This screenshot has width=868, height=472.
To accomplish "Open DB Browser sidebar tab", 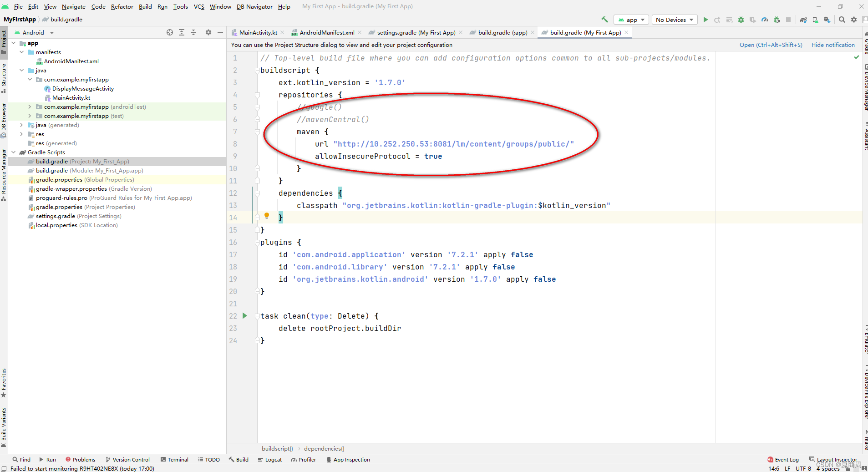I will [x=4, y=121].
